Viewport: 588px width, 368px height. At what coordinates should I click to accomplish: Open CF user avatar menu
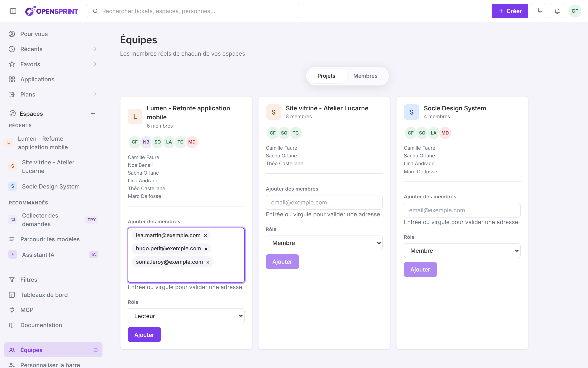tap(575, 11)
